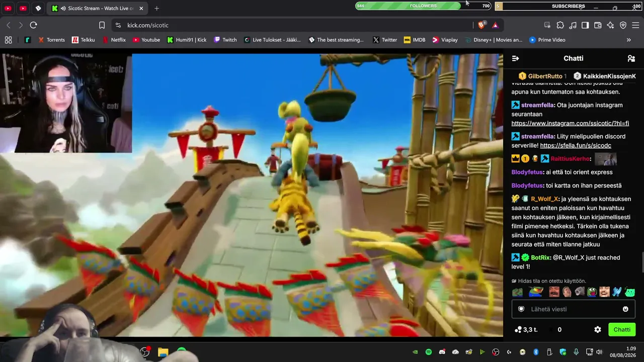Open the IMDB bookmark

(x=415, y=40)
